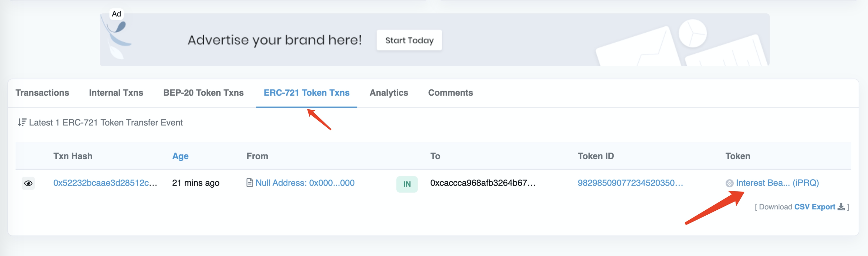Open transaction hash 0x52232bcaae3d28512c link

click(105, 183)
